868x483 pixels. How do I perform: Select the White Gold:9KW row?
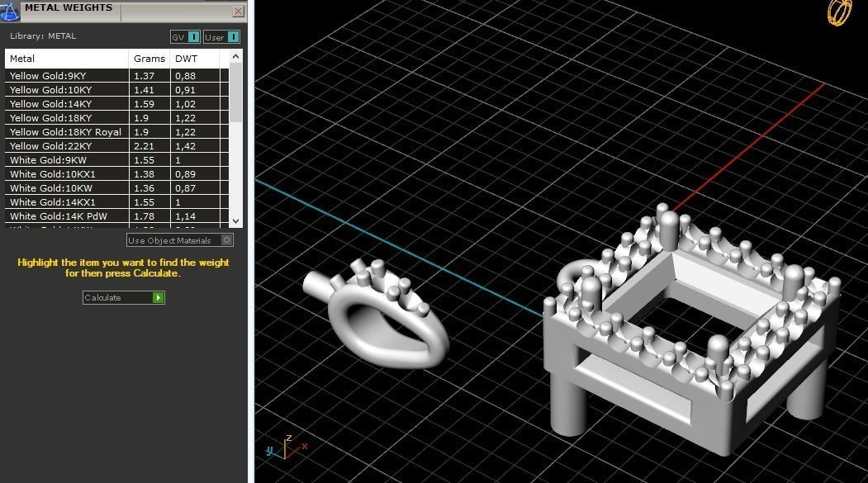[116, 160]
